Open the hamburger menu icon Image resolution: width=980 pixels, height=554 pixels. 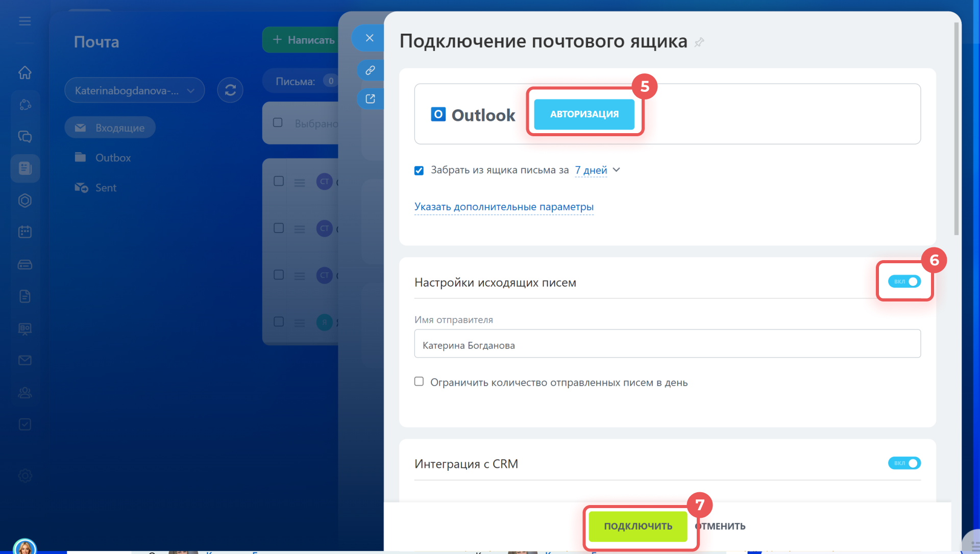(24, 21)
